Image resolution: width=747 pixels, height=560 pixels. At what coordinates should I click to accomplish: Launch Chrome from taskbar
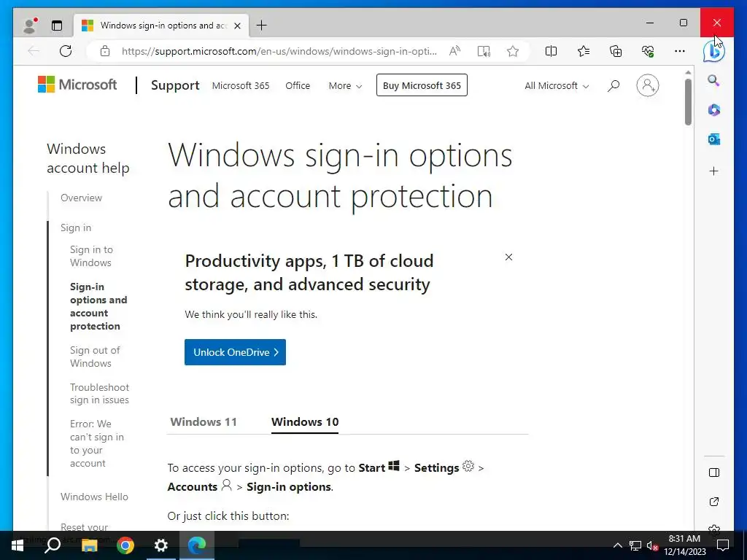[125, 545]
